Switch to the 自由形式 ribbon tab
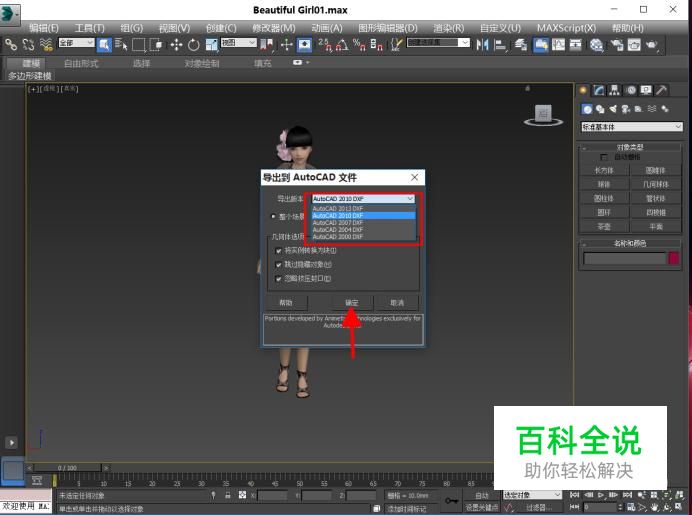This screenshot has height=515, width=692. pos(81,64)
